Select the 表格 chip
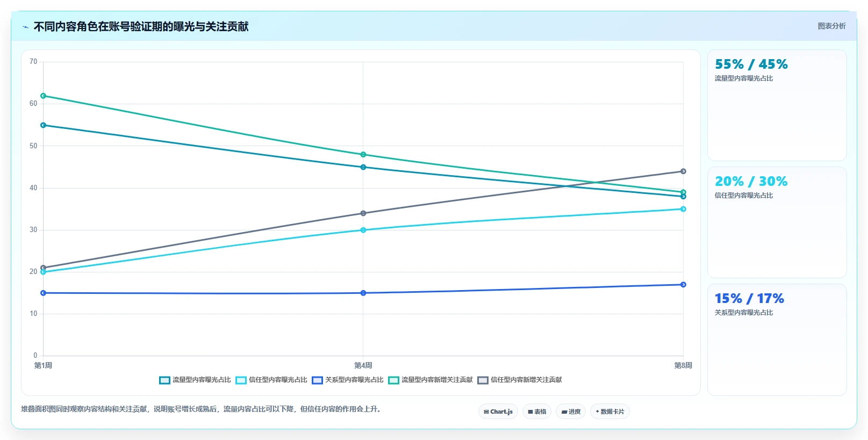 (x=537, y=412)
